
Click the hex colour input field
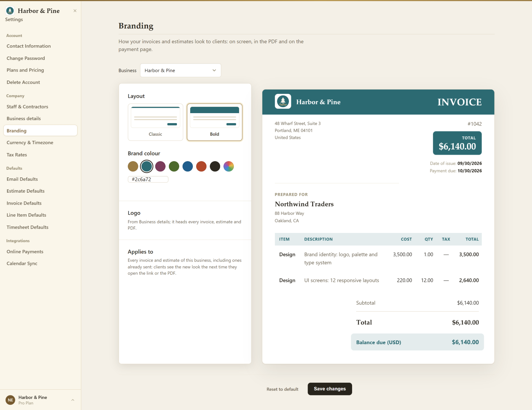coord(148,179)
